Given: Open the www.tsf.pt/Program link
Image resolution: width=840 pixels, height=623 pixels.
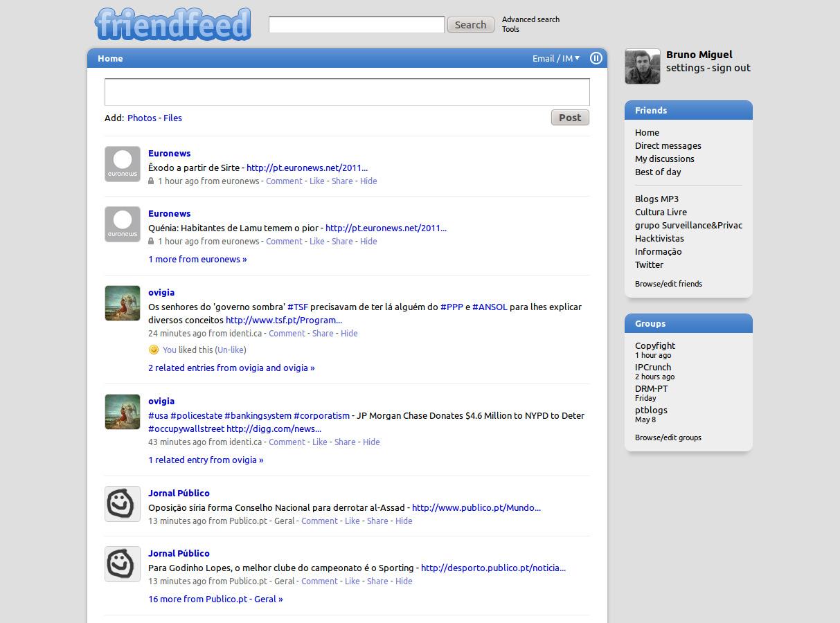Looking at the screenshot, I should pos(284,320).
